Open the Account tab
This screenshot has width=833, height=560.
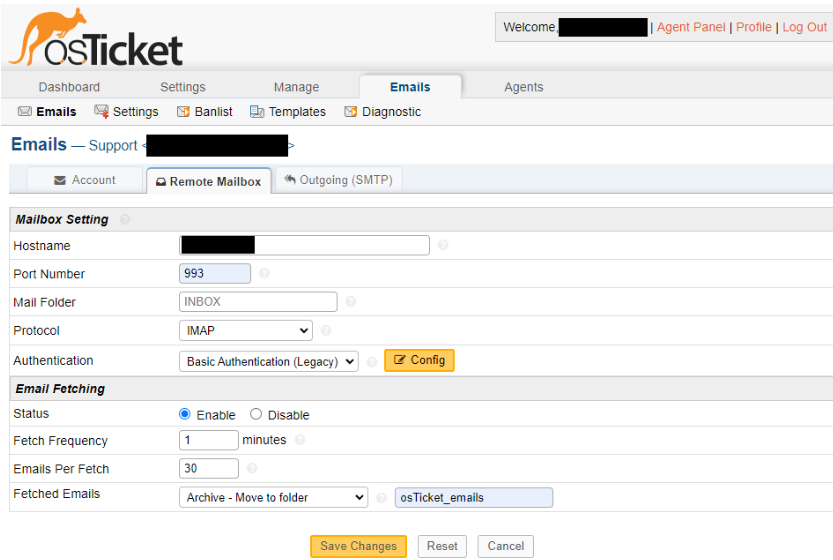[x=85, y=180]
